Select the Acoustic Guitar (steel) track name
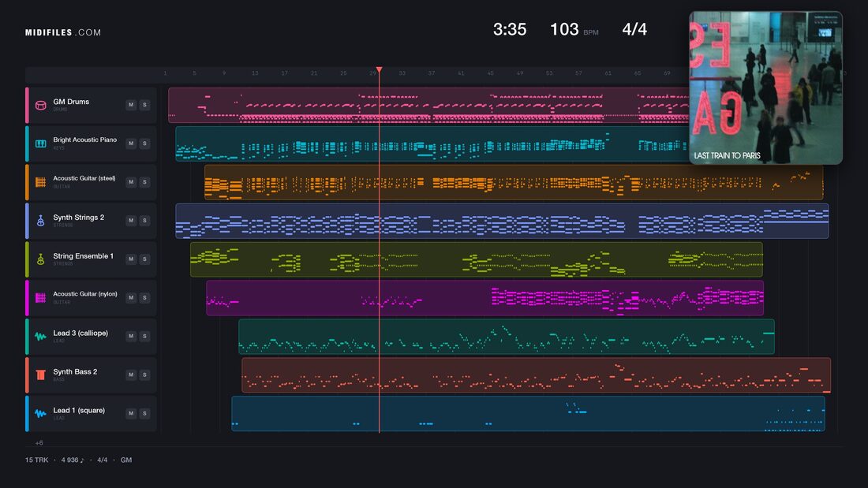868x488 pixels. (84, 178)
